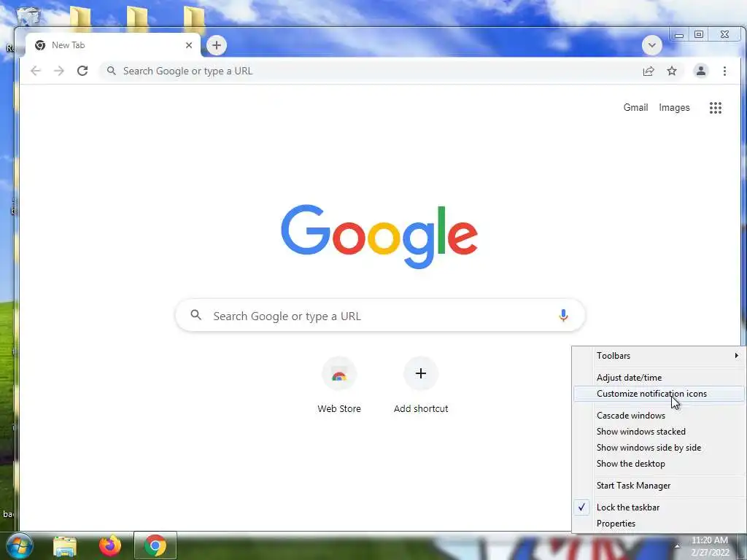Choose Start Task Manager
747x560 pixels.
pos(658,486)
